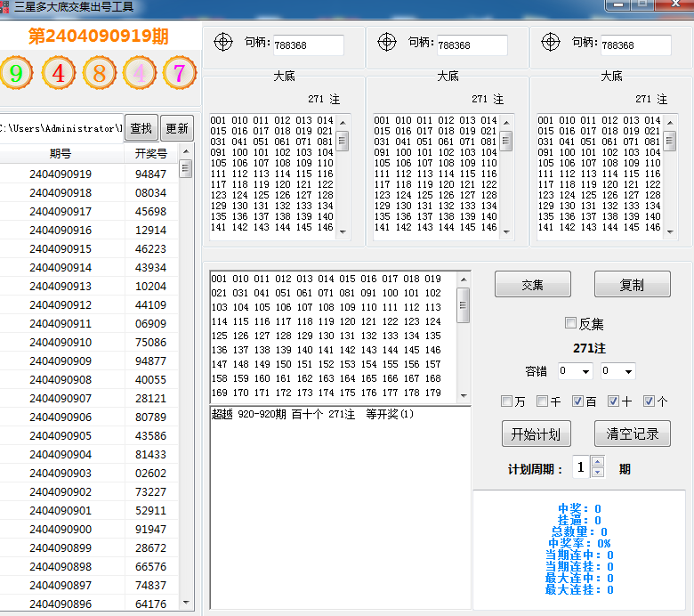694x616 pixels.
Task: Open the second 容错 dropdown
Action: point(617,371)
